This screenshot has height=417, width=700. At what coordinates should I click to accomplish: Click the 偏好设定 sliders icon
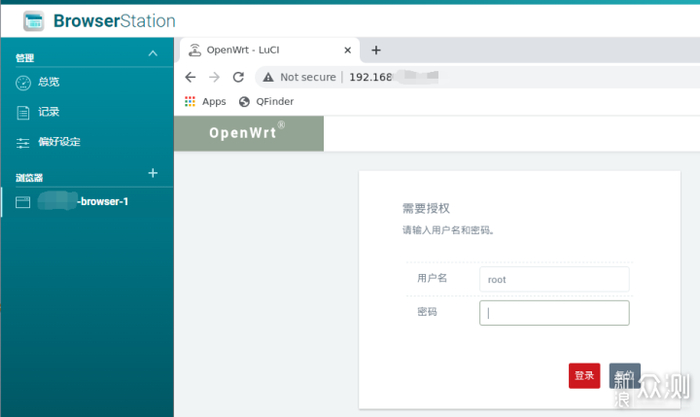point(23,143)
